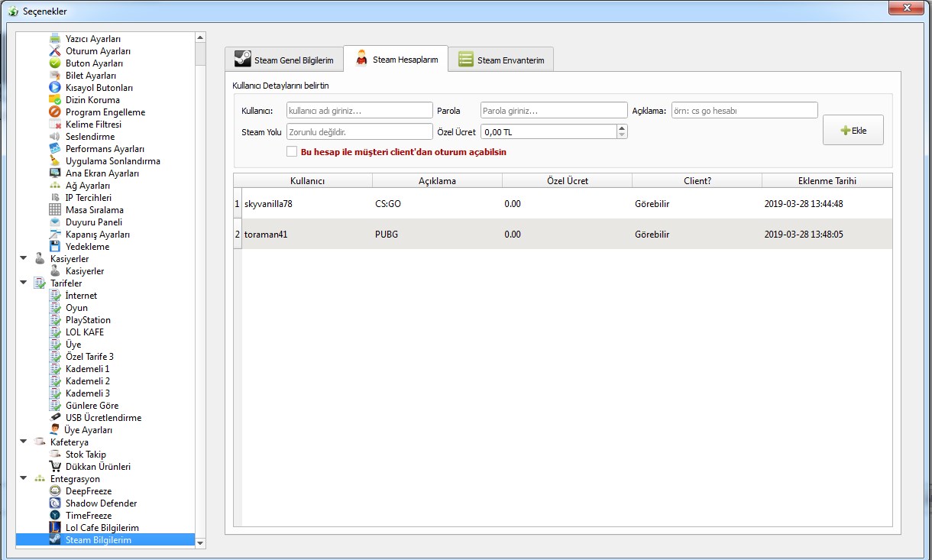This screenshot has height=560, width=932.
Task: Click the Kelime Filtresi icon
Action: point(55,125)
